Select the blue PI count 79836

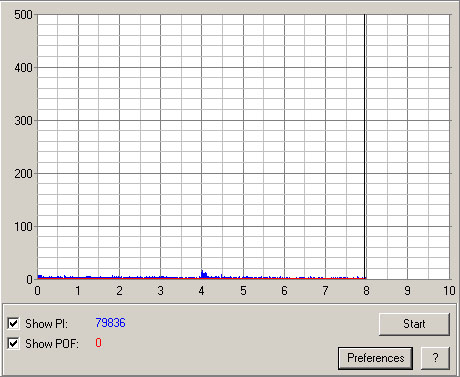point(110,323)
